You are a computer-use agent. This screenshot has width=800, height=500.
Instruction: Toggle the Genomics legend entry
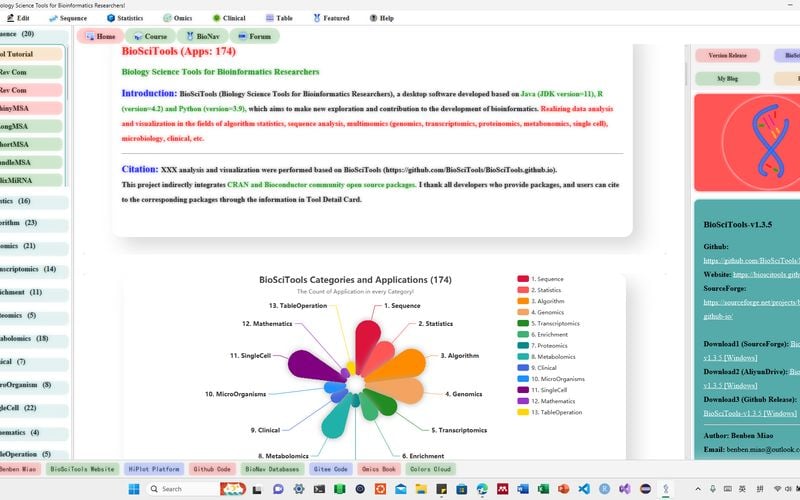coord(541,312)
